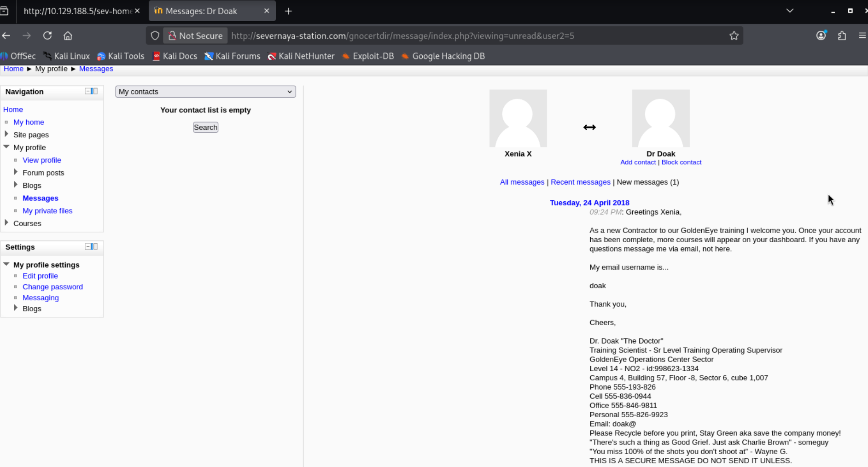Dock the Navigation block

point(94,91)
